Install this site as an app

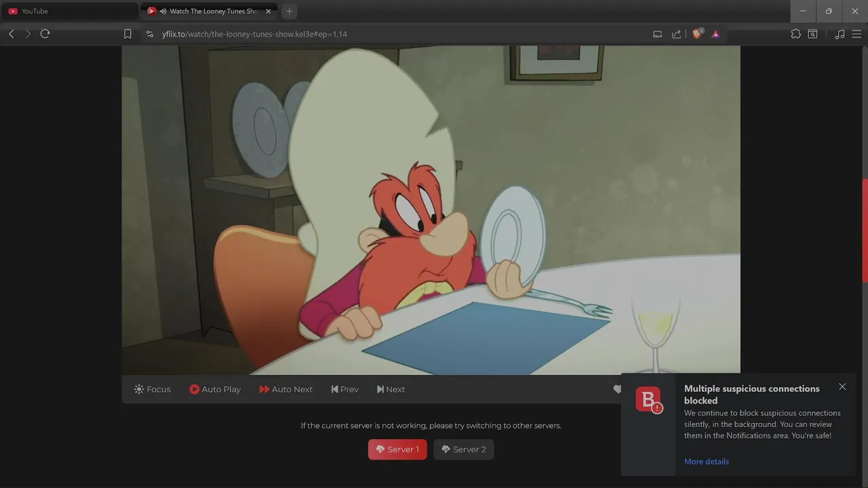(657, 34)
